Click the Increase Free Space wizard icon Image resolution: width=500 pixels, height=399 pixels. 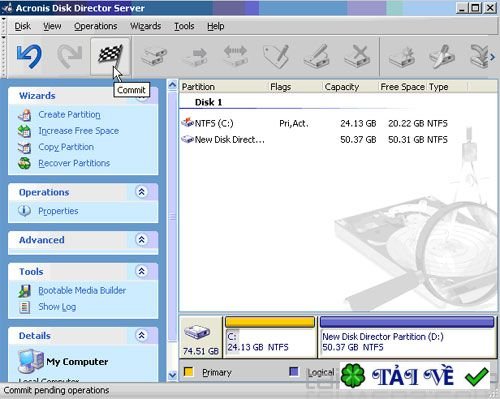[x=25, y=131]
